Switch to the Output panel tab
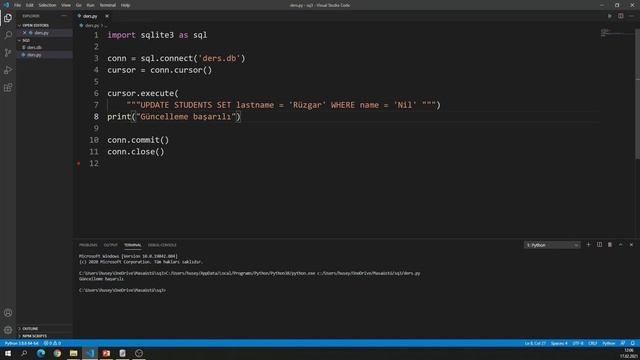The width and height of the screenshot is (640, 360). [110, 245]
